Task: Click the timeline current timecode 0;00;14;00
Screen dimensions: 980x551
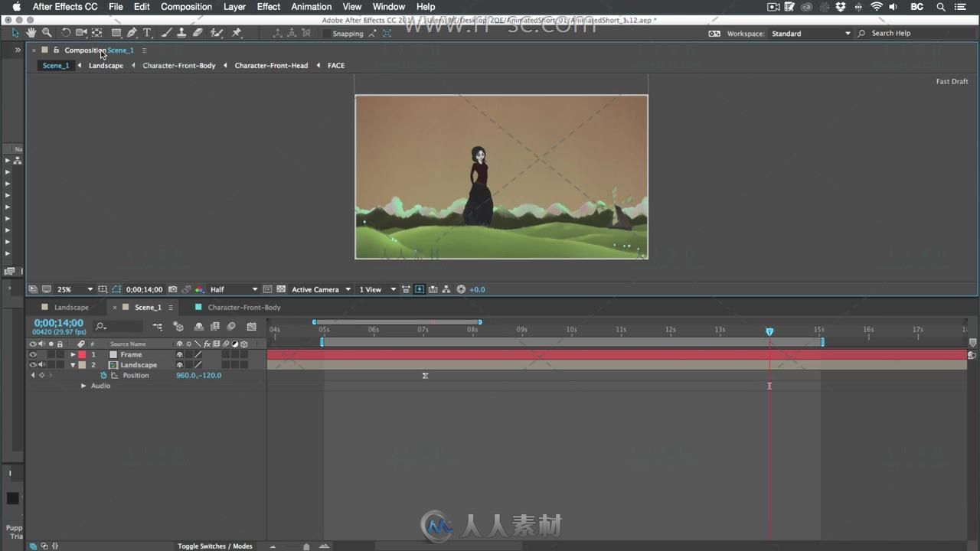Action: [x=58, y=323]
